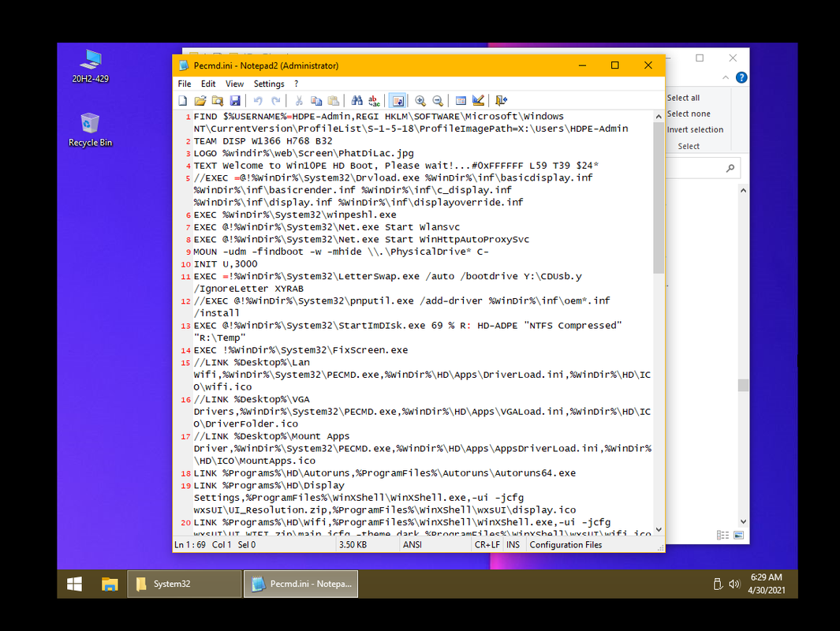Click the '3.50 KB' file size status

pyautogui.click(x=353, y=545)
